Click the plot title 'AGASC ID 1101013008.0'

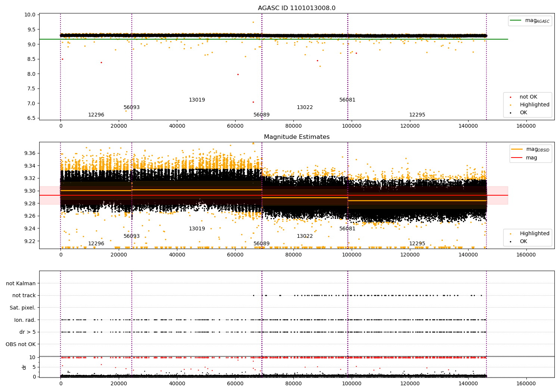click(296, 8)
